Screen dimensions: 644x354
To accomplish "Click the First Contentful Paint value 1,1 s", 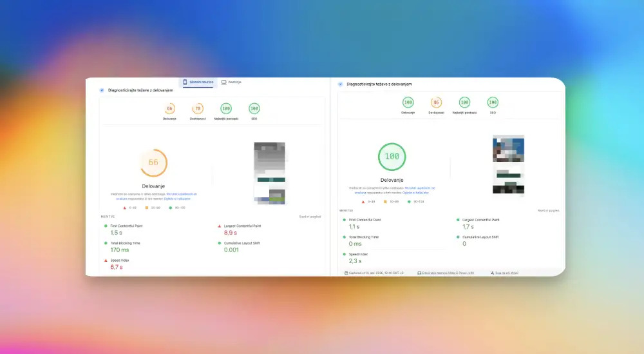I will 354,226.
